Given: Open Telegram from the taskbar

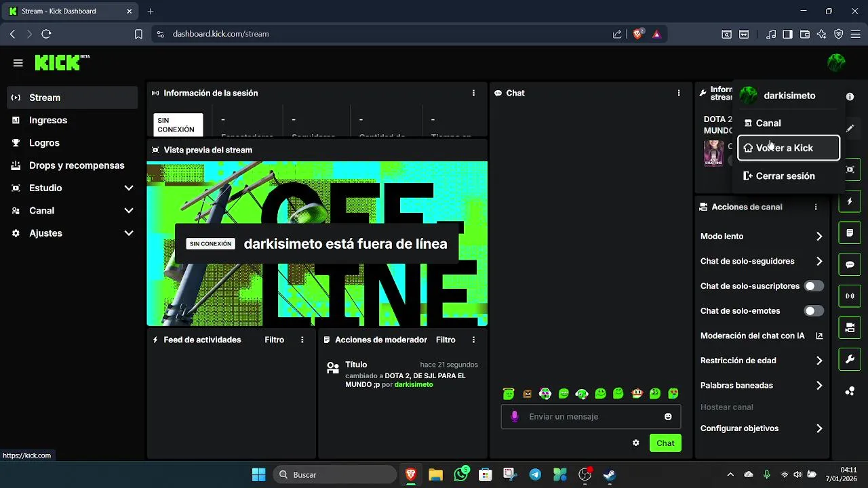Looking at the screenshot, I should (535, 474).
